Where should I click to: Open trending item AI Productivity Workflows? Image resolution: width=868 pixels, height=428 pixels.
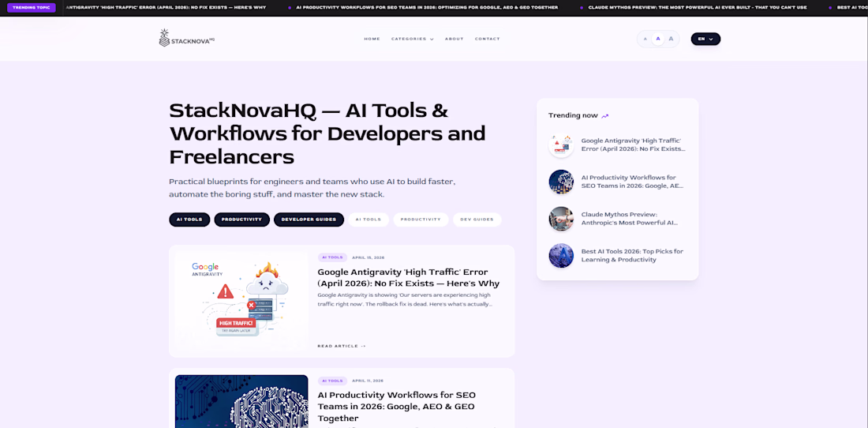click(x=632, y=182)
